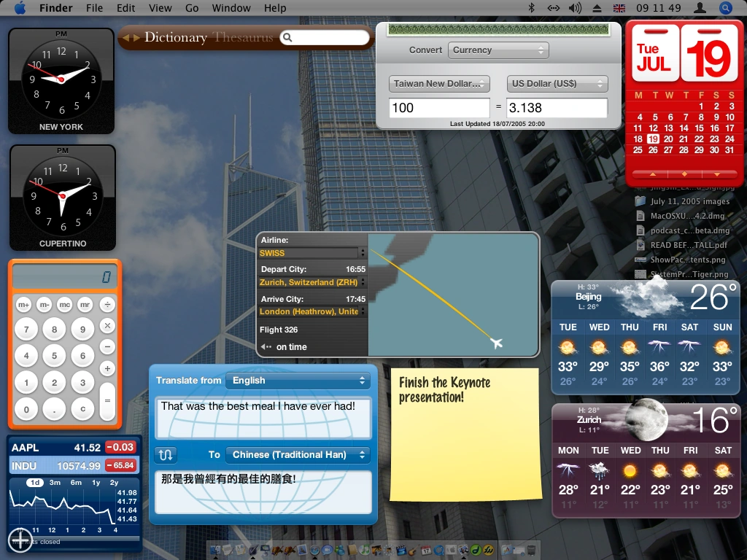
Task: Click calculator m+ memory key
Action: (x=23, y=305)
